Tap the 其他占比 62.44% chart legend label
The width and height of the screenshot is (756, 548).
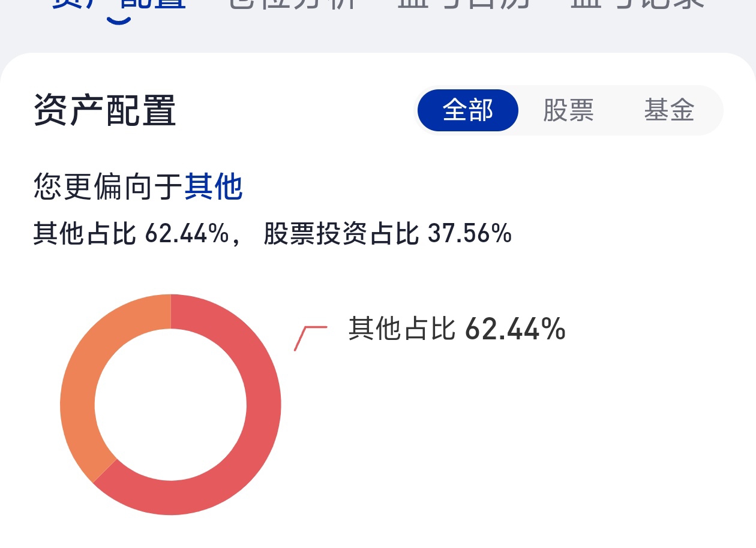click(x=457, y=329)
